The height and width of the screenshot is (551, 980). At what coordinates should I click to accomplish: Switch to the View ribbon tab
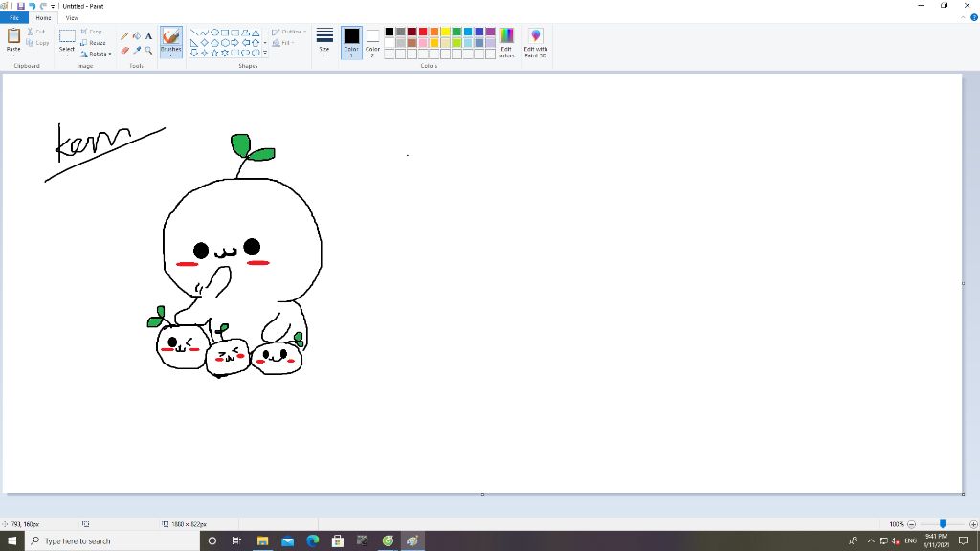72,18
